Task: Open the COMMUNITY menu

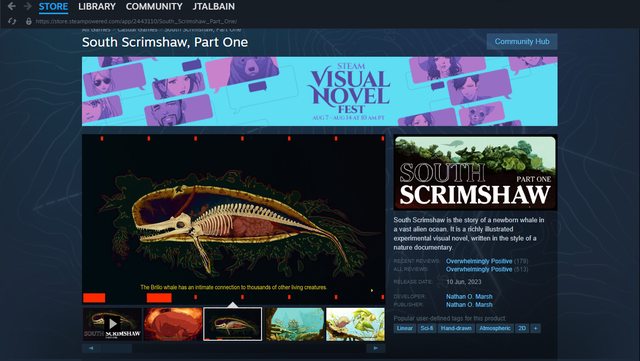Action: coord(154,7)
